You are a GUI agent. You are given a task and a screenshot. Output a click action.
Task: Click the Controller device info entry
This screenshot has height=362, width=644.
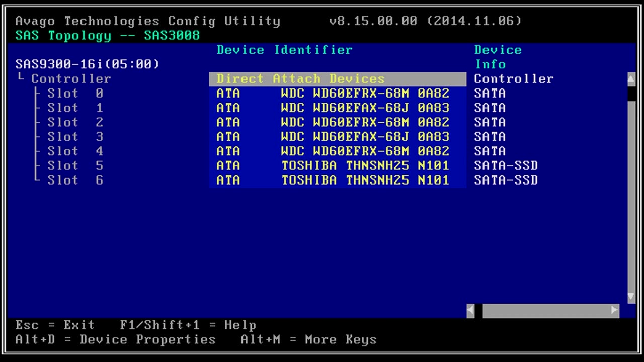(x=514, y=79)
